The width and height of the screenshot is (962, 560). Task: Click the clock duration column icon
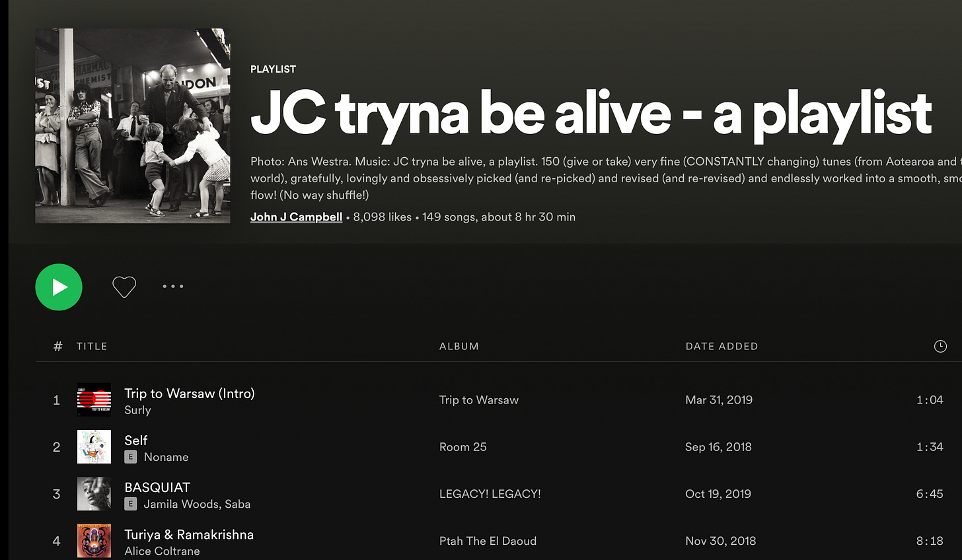point(940,346)
